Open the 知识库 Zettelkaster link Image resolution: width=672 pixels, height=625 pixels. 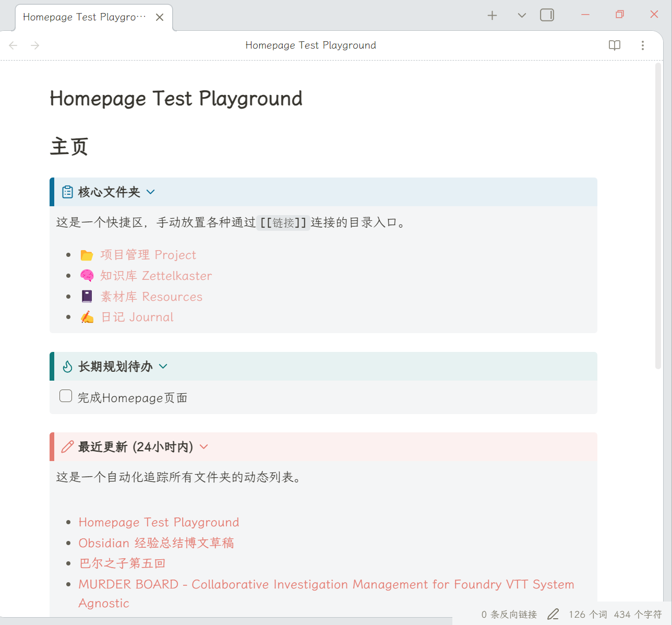156,276
